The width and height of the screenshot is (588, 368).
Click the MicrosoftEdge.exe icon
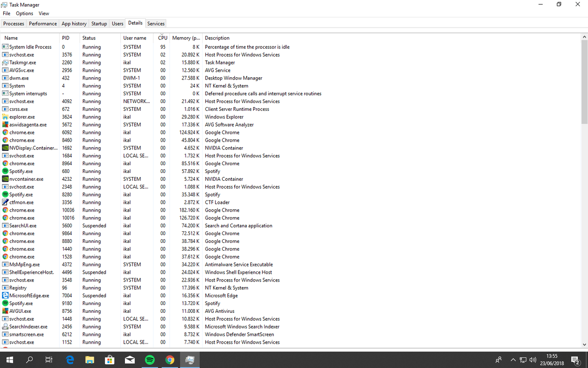click(x=6, y=296)
